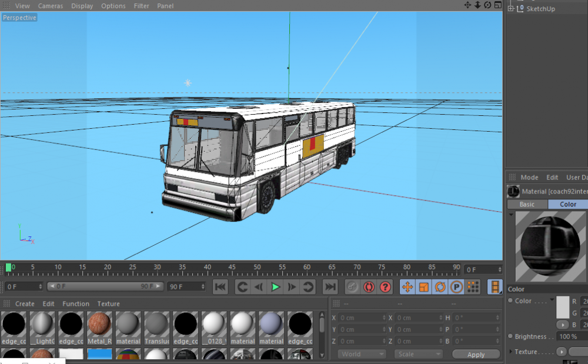This screenshot has width=588, height=364.
Task: Jump to the first frame of the animation
Action: click(220, 287)
